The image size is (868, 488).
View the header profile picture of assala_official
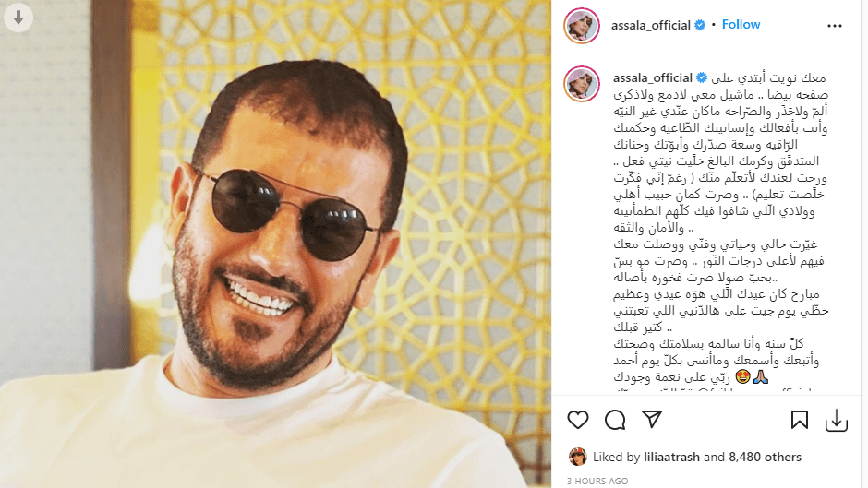click(582, 26)
